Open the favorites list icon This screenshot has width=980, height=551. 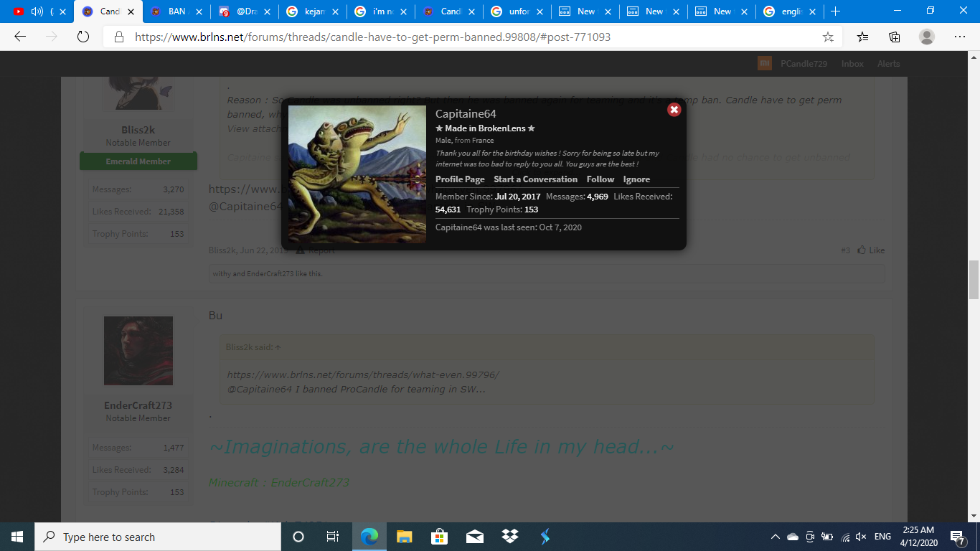[862, 37]
